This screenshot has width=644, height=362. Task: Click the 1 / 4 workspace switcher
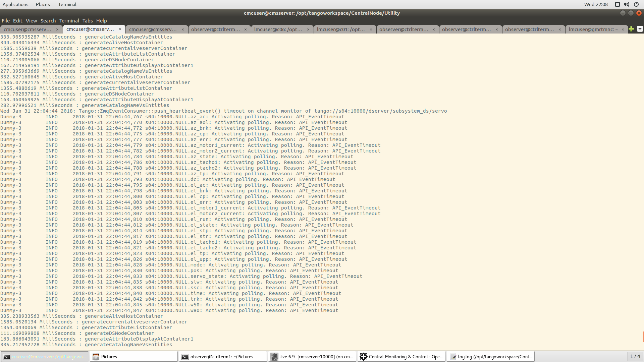point(635,356)
